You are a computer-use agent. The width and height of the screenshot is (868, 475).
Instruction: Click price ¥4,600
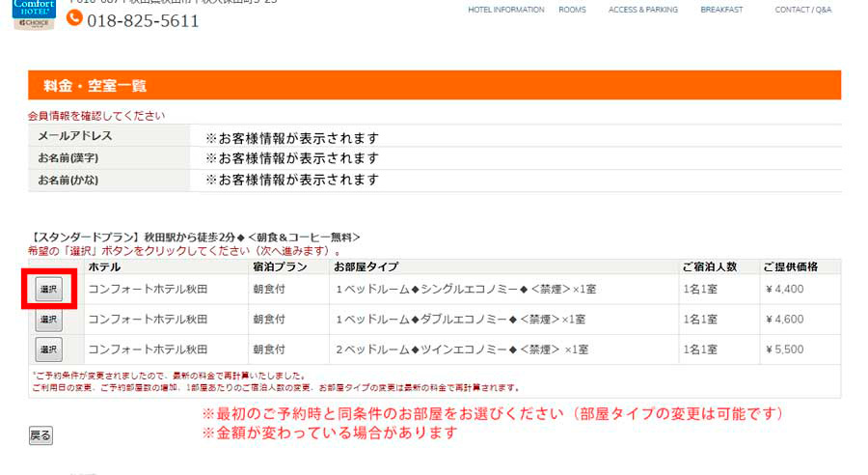[x=784, y=320]
